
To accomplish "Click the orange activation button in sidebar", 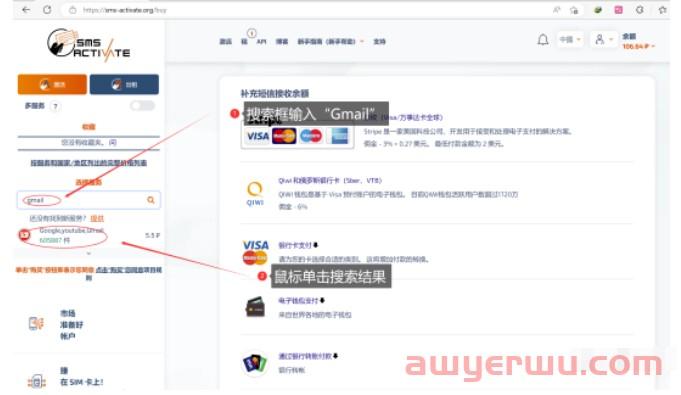I will [52, 84].
